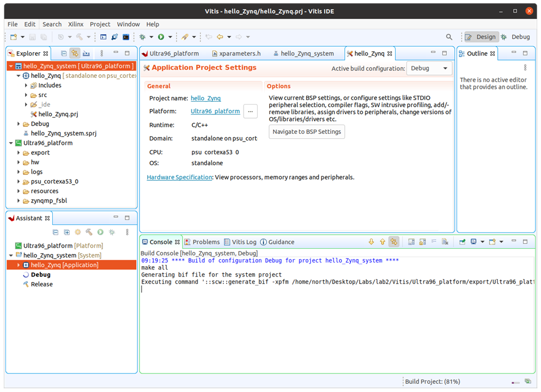This screenshot has width=541, height=392.
Task: Collapse all items in the Explorer panel
Action: [64, 53]
